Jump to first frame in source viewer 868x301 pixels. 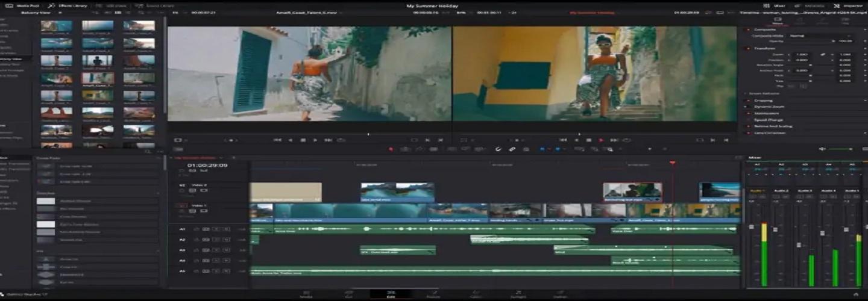pos(277,140)
